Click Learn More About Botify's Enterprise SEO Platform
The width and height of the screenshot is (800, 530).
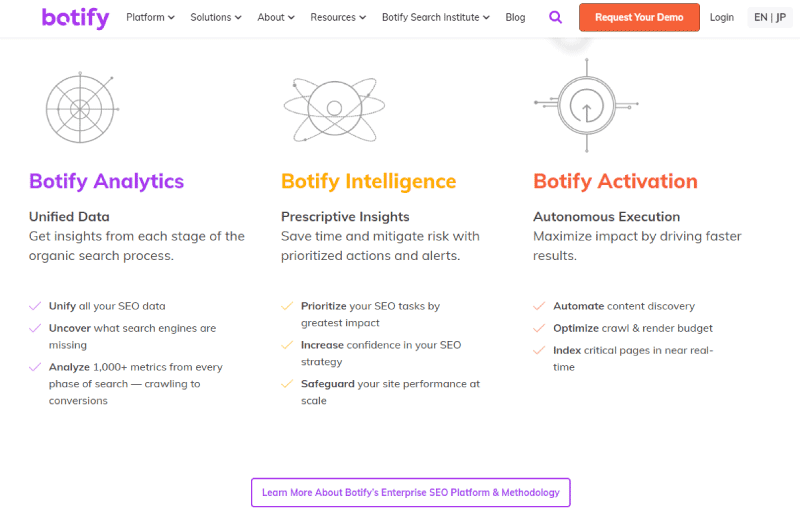pyautogui.click(x=411, y=492)
